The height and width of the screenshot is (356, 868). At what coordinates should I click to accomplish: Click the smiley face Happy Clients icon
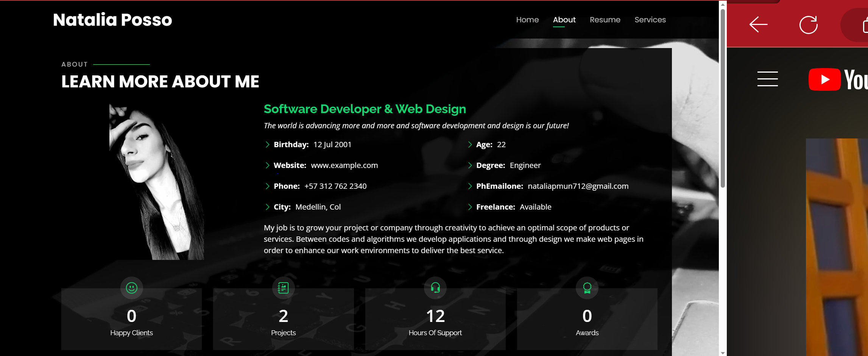click(131, 288)
